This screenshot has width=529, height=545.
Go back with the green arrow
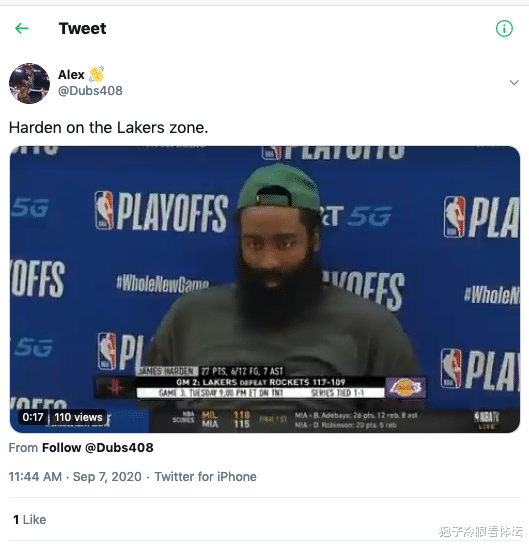(x=22, y=29)
